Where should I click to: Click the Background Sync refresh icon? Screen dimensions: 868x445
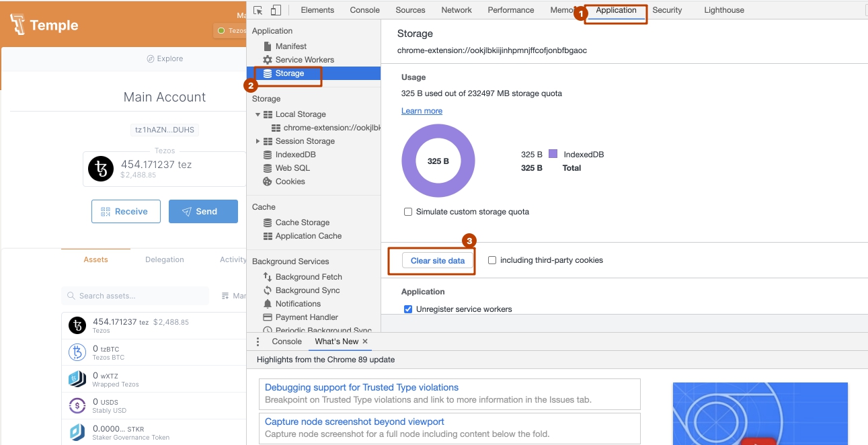pyautogui.click(x=268, y=290)
